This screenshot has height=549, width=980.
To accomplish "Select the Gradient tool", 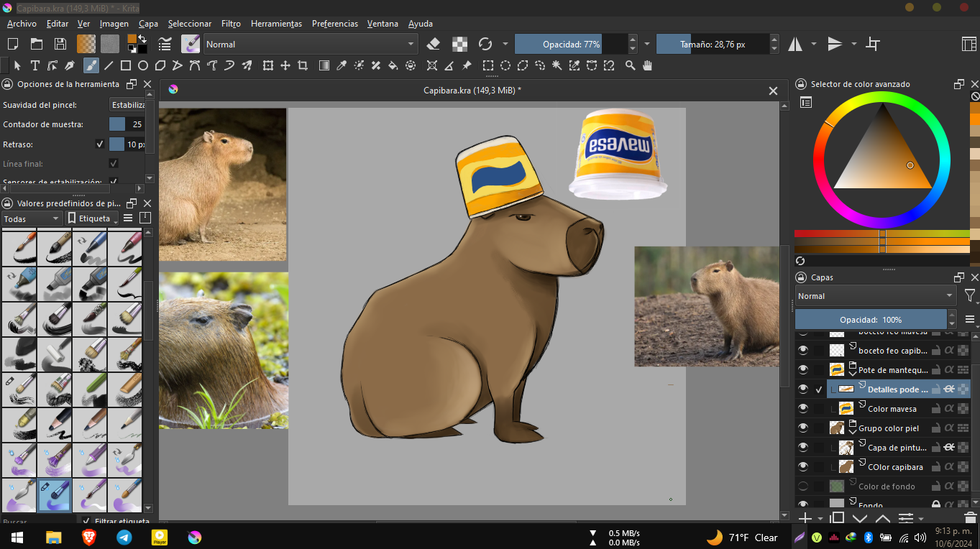I will (x=324, y=65).
